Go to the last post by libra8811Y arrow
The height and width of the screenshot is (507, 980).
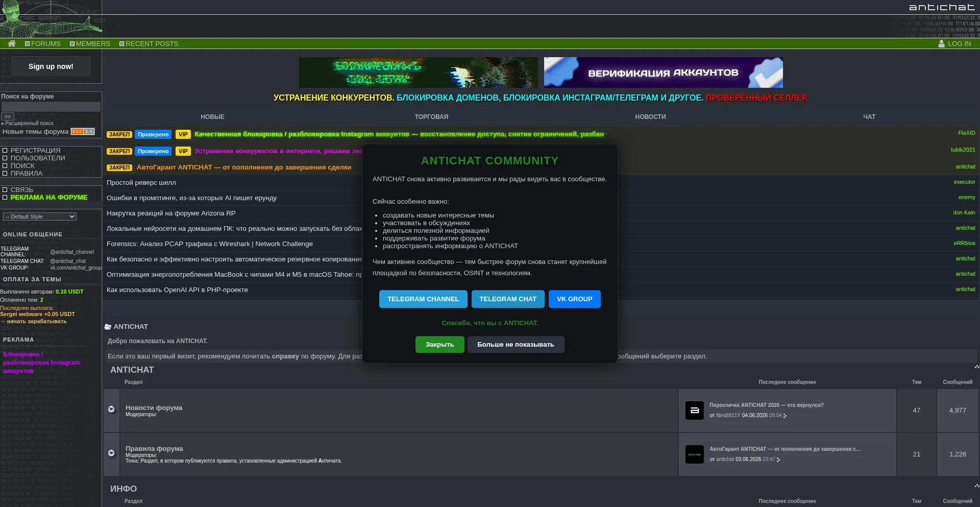tap(785, 416)
